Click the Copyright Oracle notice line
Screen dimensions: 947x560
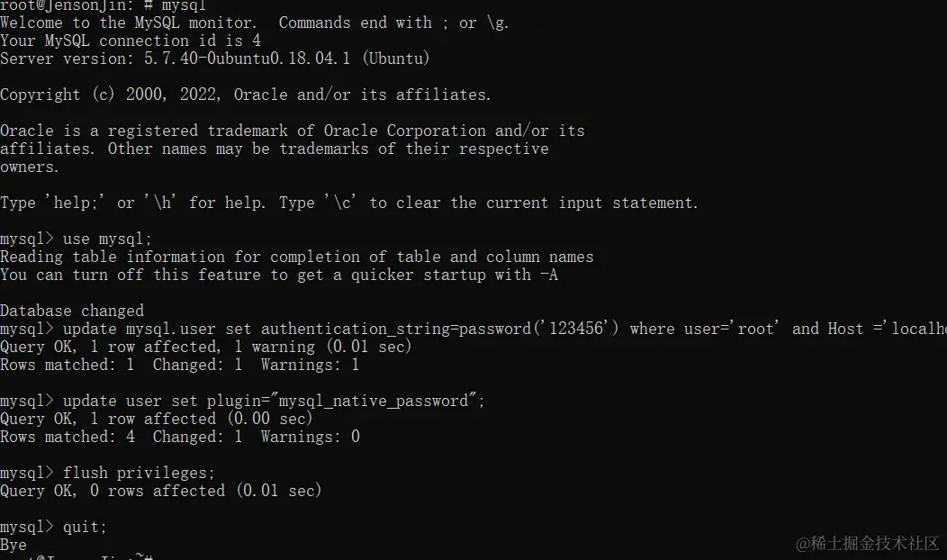click(245, 95)
